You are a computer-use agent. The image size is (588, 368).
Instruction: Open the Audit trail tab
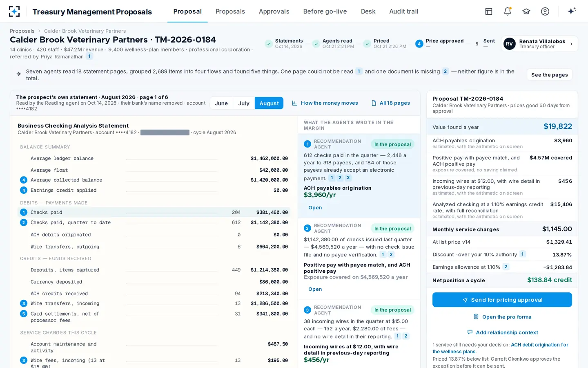[404, 11]
